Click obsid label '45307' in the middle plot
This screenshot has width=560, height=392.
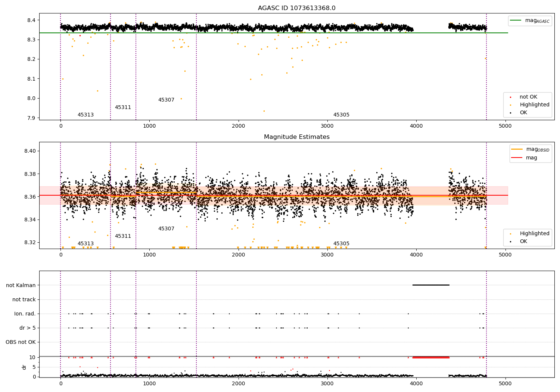166,229
